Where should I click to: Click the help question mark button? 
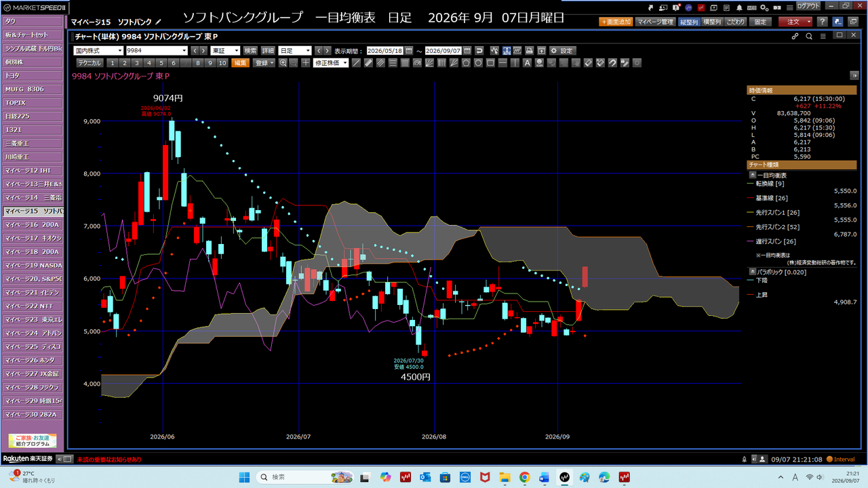pyautogui.click(x=822, y=22)
